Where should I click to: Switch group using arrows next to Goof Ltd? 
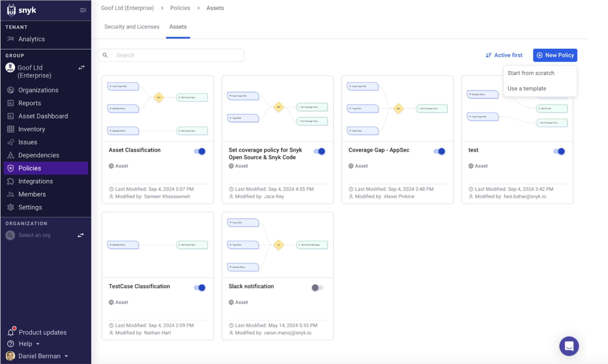(81, 67)
